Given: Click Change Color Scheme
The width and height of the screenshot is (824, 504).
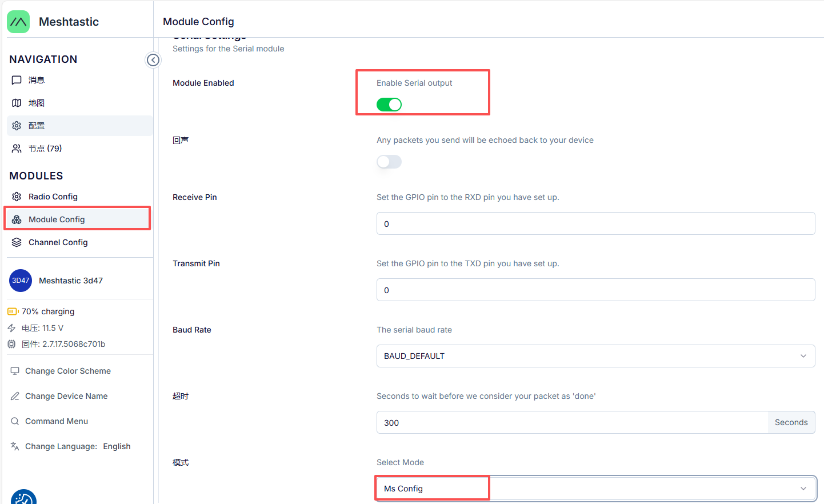Looking at the screenshot, I should (x=67, y=371).
